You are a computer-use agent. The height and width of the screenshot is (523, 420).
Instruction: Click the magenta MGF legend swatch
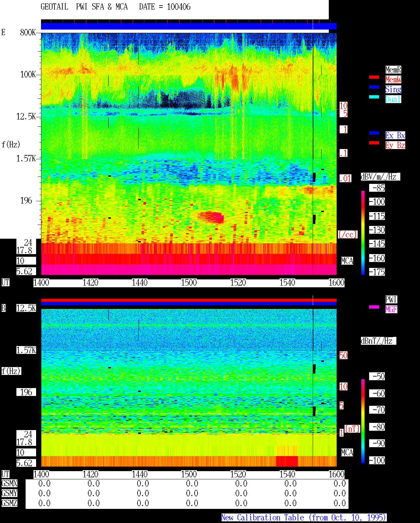point(374,307)
